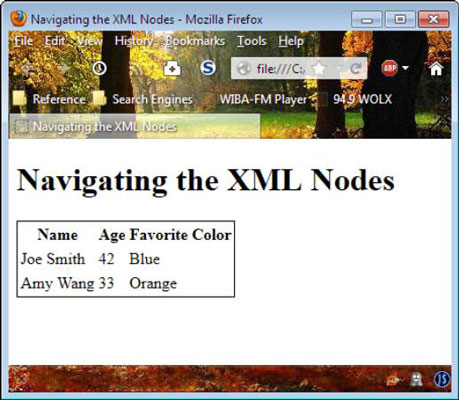The width and height of the screenshot is (459, 400).
Task: Click the forward arrow button
Action: (x=64, y=69)
